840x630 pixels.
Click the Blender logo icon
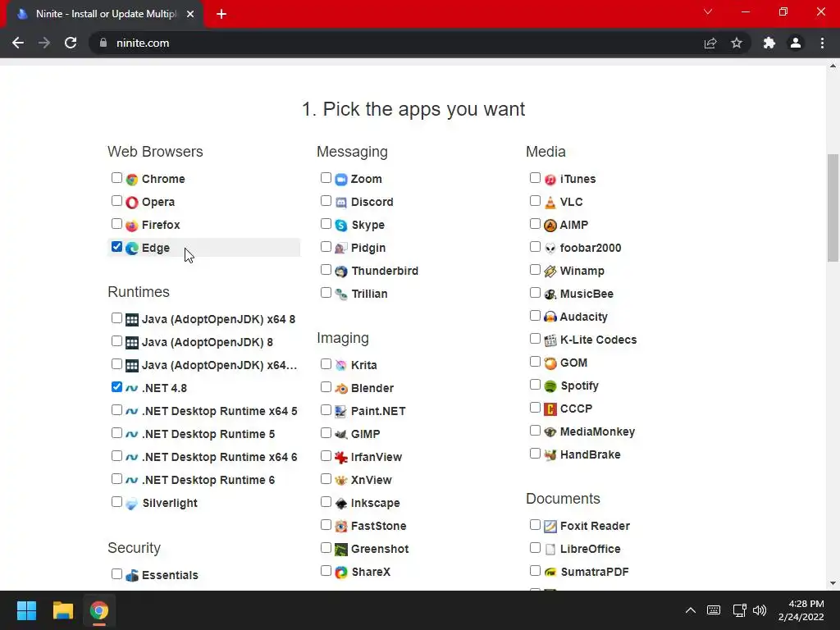click(341, 388)
